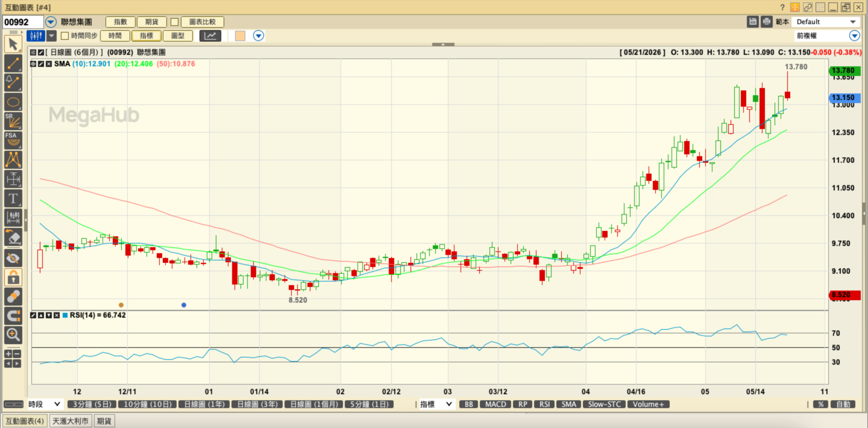
Task: Select the 日線圖 (1年) timeframe button
Action: pos(204,404)
